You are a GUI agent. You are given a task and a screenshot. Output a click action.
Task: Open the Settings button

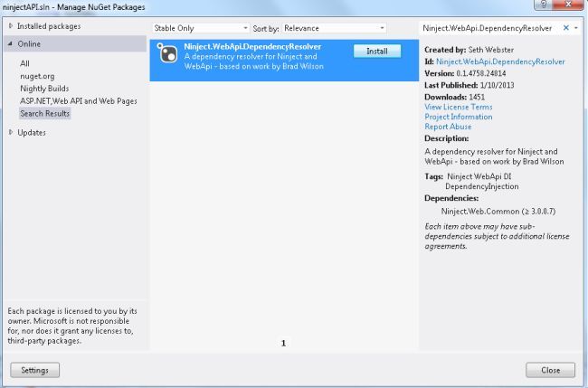34,370
